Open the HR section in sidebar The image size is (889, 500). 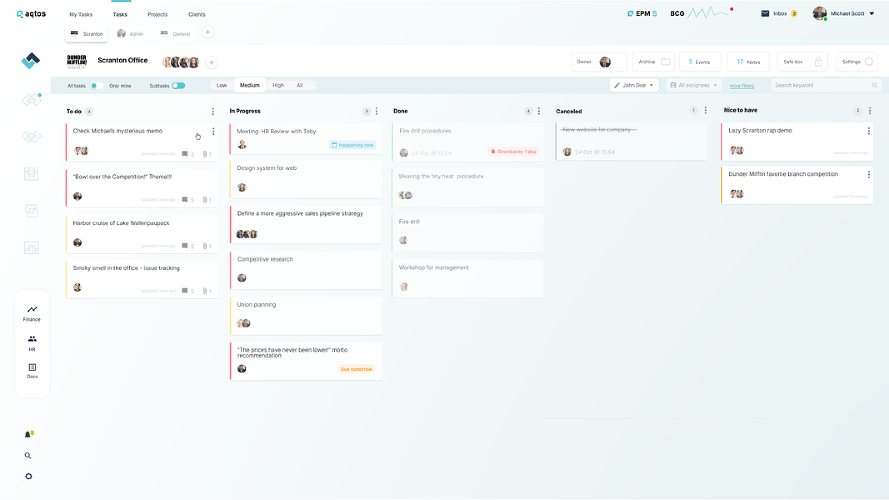coord(32,342)
